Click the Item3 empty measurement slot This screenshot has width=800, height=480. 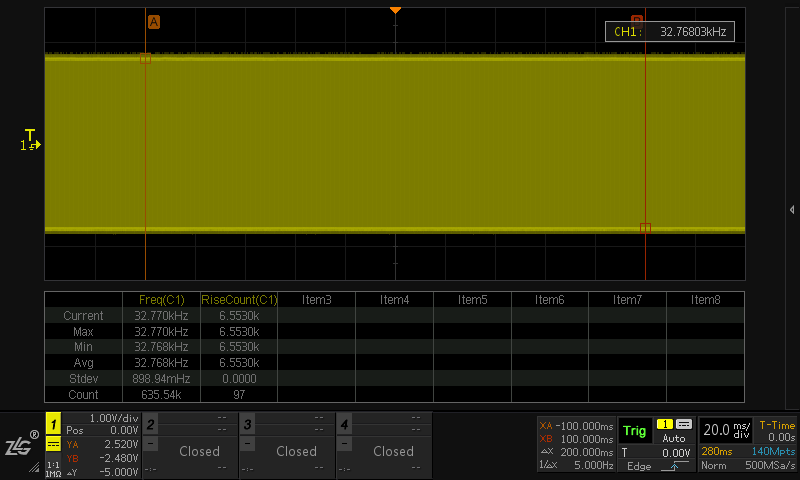click(x=316, y=299)
